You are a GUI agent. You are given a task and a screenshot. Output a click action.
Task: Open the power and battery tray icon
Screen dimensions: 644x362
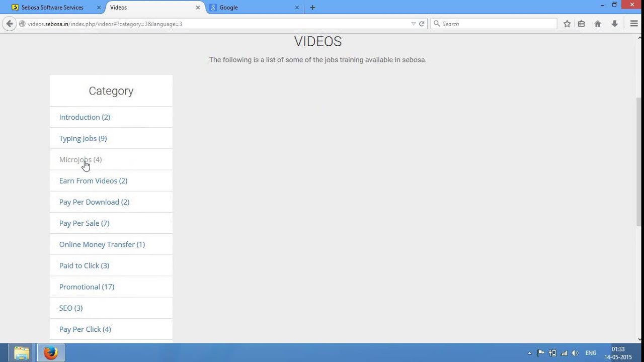click(552, 353)
